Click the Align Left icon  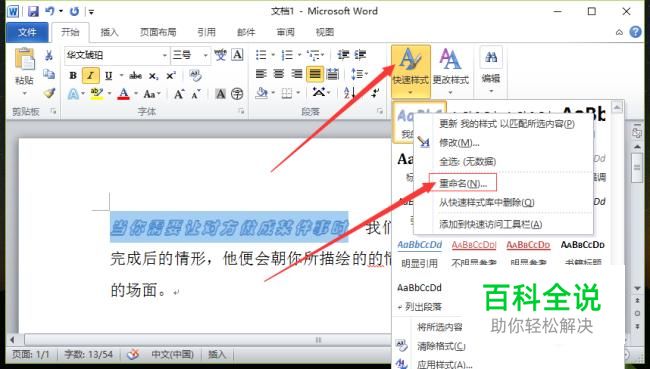pos(261,74)
